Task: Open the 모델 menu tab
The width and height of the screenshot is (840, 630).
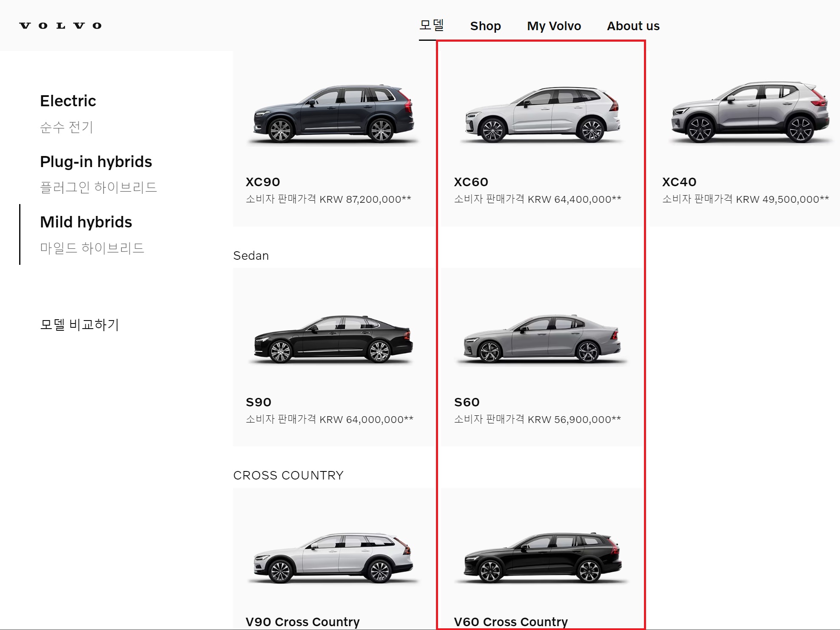Action: pos(431,26)
